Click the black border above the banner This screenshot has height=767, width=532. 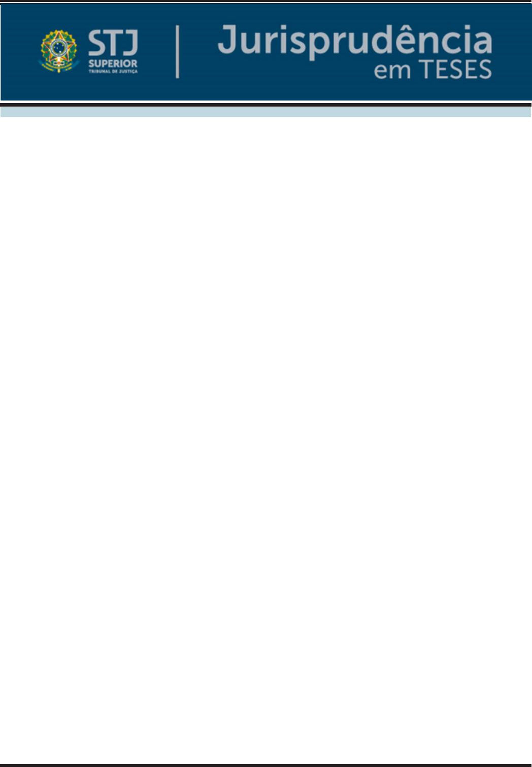[x=266, y=2]
